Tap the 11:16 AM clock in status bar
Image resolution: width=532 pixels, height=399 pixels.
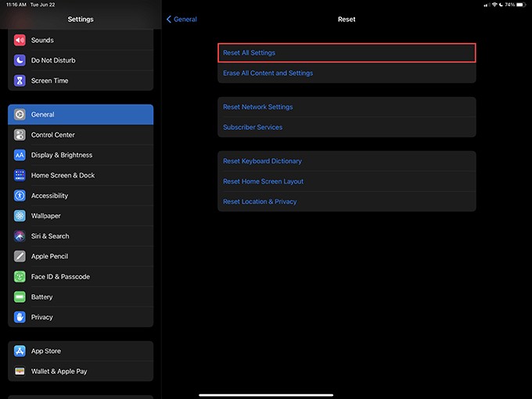coord(16,5)
